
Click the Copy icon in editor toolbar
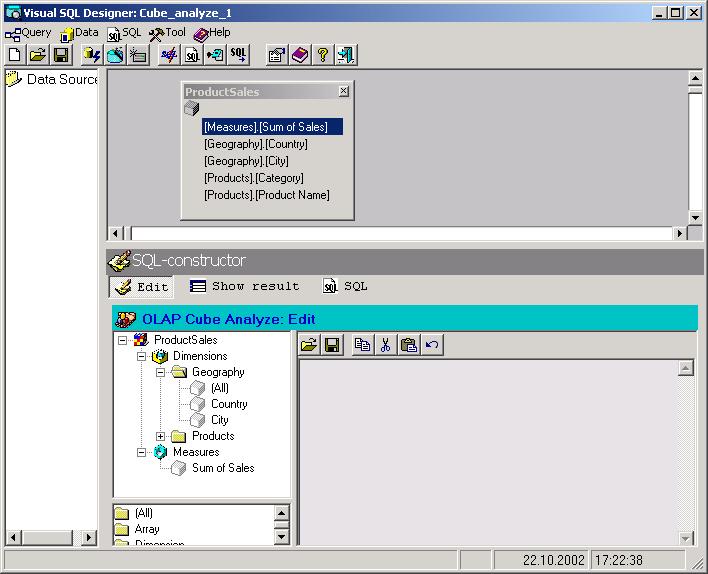tap(362, 345)
